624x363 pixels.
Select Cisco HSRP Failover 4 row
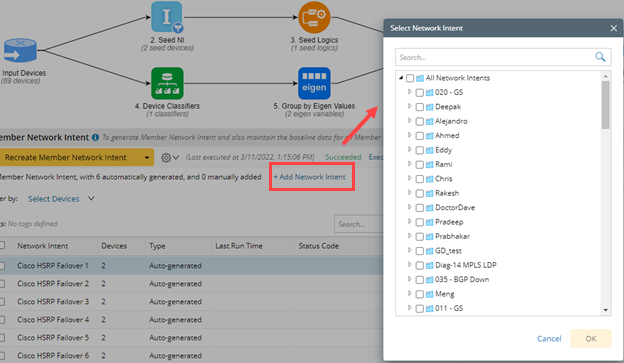click(x=191, y=320)
